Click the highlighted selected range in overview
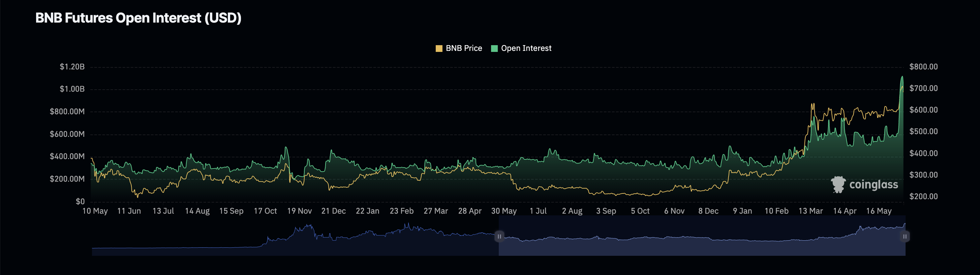The image size is (980, 275). (x=702, y=237)
